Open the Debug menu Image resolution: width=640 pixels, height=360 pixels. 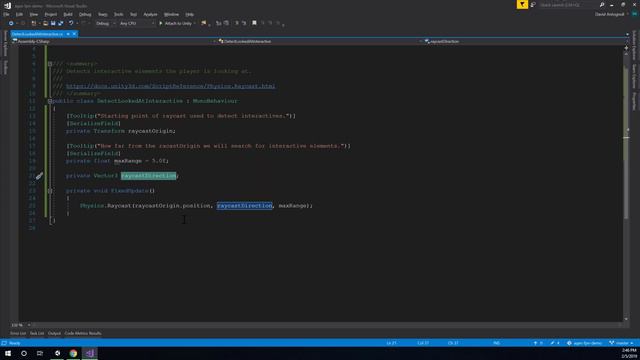click(85, 14)
